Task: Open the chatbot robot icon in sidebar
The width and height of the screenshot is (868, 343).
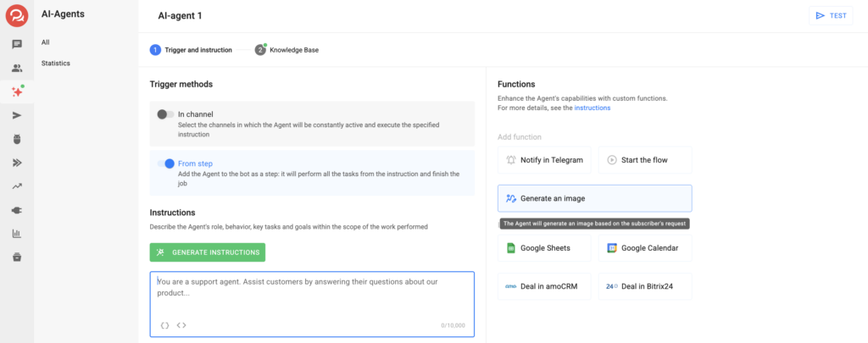Action: [17, 139]
